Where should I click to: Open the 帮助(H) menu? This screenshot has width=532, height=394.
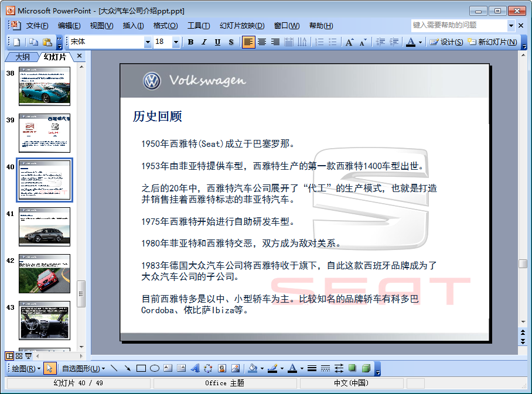pos(321,26)
